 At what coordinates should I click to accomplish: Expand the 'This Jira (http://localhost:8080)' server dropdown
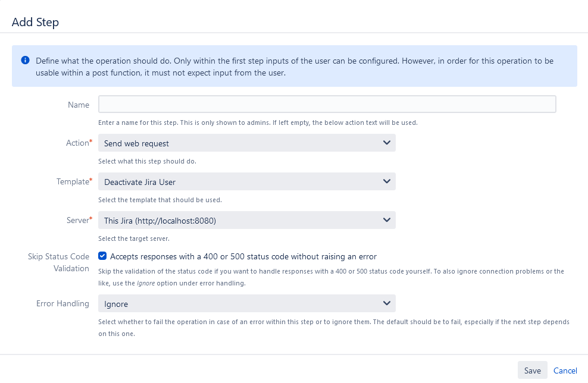(238, 220)
